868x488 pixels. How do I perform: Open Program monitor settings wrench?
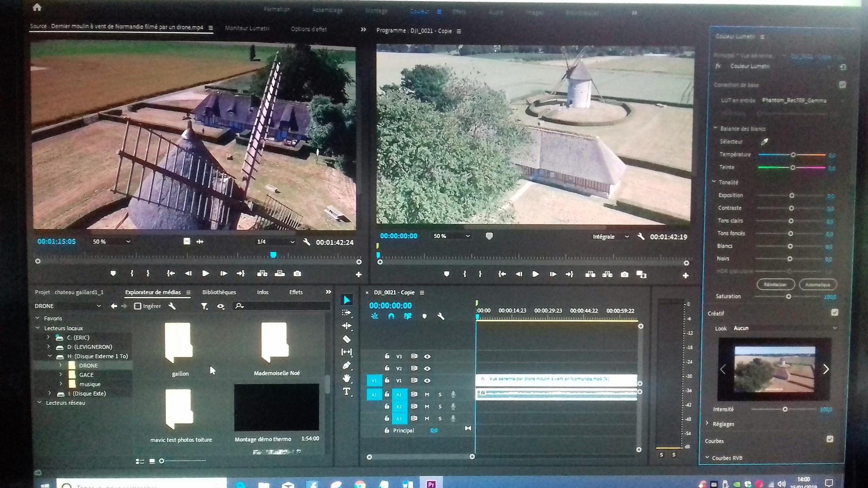(641, 236)
